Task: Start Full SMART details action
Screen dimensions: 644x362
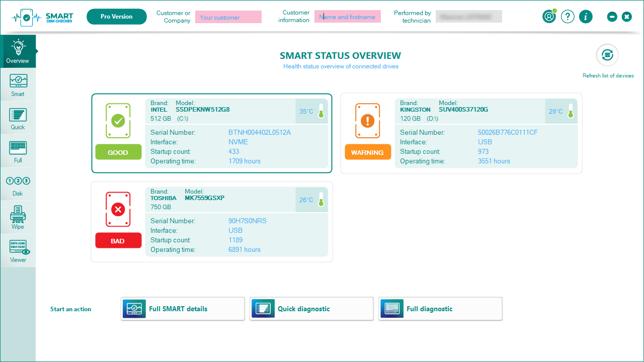Action: 183,309
